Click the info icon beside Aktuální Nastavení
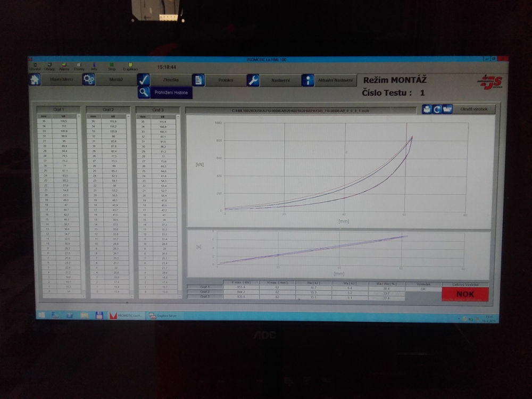The width and height of the screenshot is (532, 399). tap(308, 80)
